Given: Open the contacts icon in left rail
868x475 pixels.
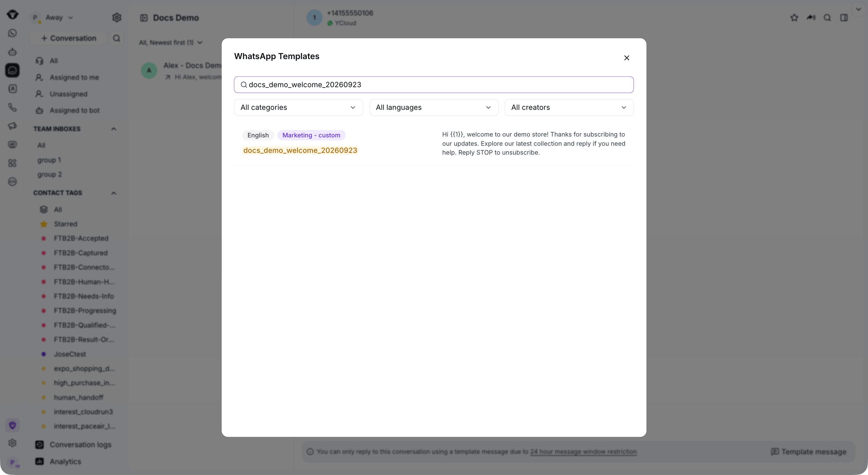Looking at the screenshot, I should [x=12, y=89].
